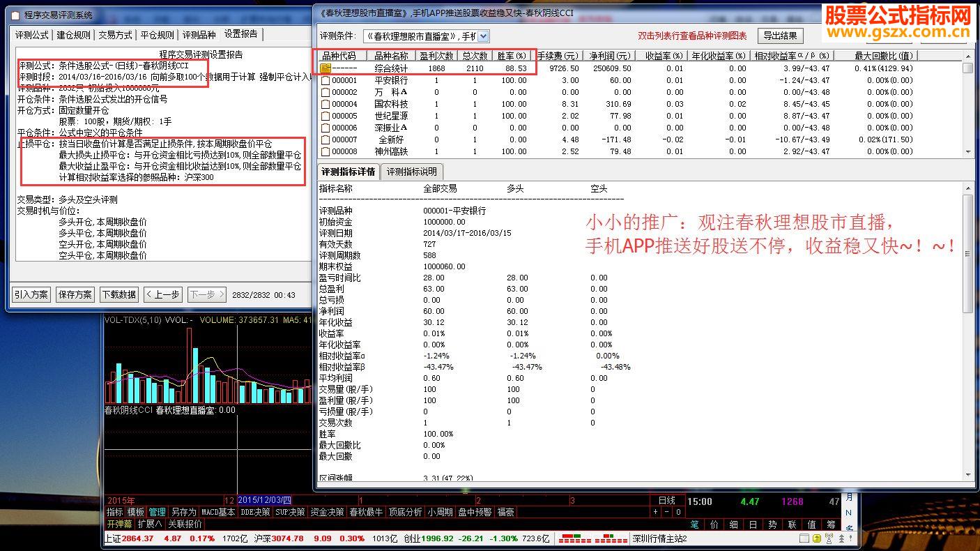The image size is (980, 551).
Task: Click the document icon beside 000004
Action: coord(325,104)
